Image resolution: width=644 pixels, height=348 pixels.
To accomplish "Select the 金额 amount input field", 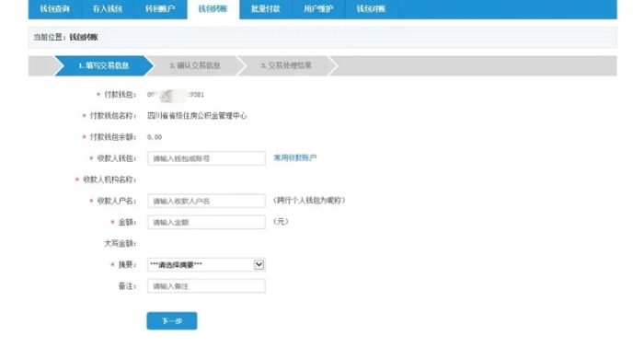I will click(206, 222).
